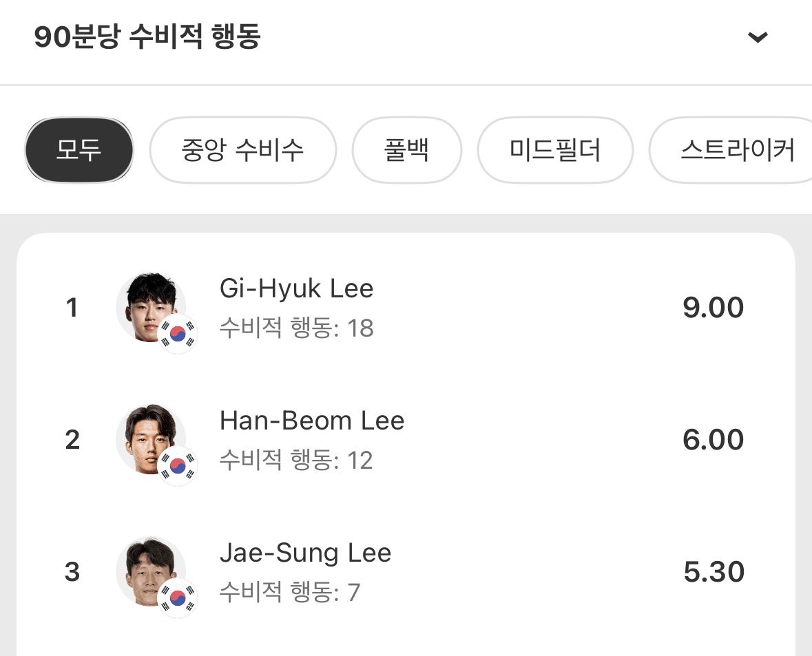Select the 모두 filter chip
The width and height of the screenshot is (812, 656).
coord(79,150)
